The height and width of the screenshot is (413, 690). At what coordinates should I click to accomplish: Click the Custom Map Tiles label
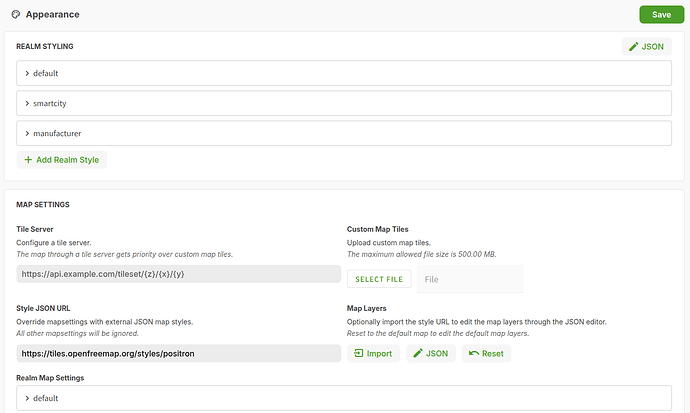378,229
